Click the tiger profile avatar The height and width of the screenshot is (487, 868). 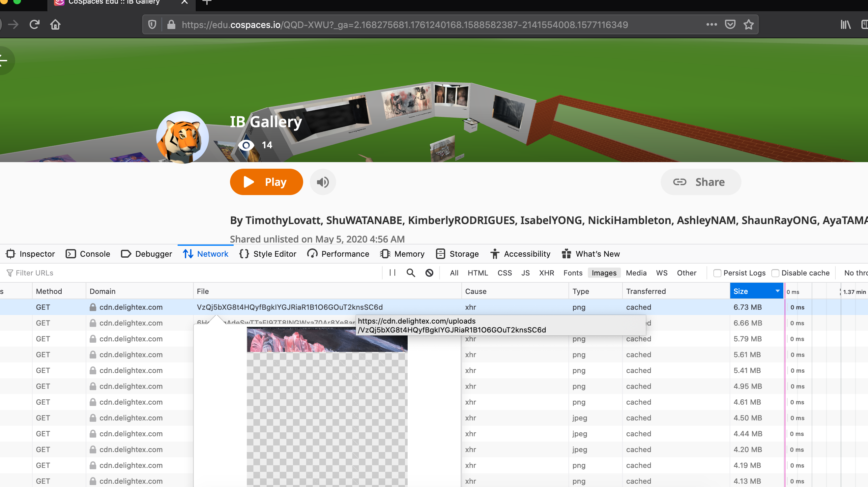(182, 137)
